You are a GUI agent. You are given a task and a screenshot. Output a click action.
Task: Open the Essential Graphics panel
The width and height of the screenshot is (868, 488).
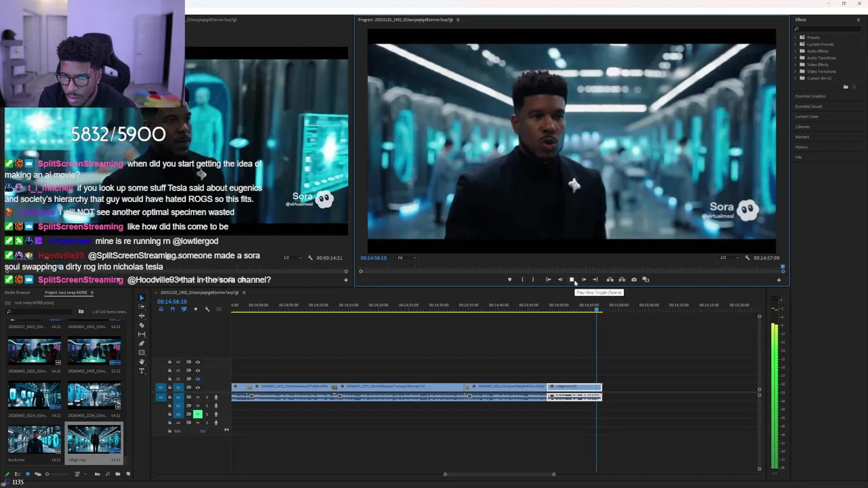point(810,96)
